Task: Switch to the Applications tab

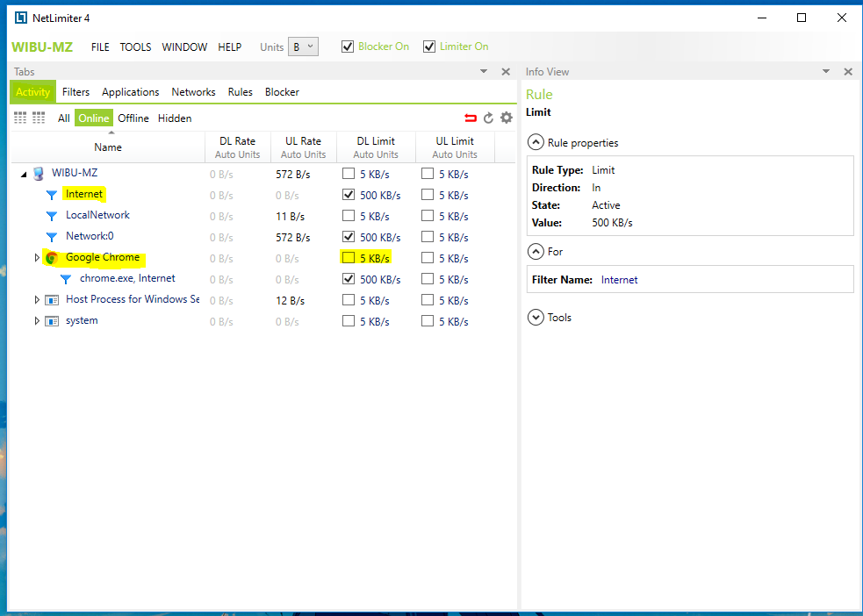Action: click(x=131, y=92)
